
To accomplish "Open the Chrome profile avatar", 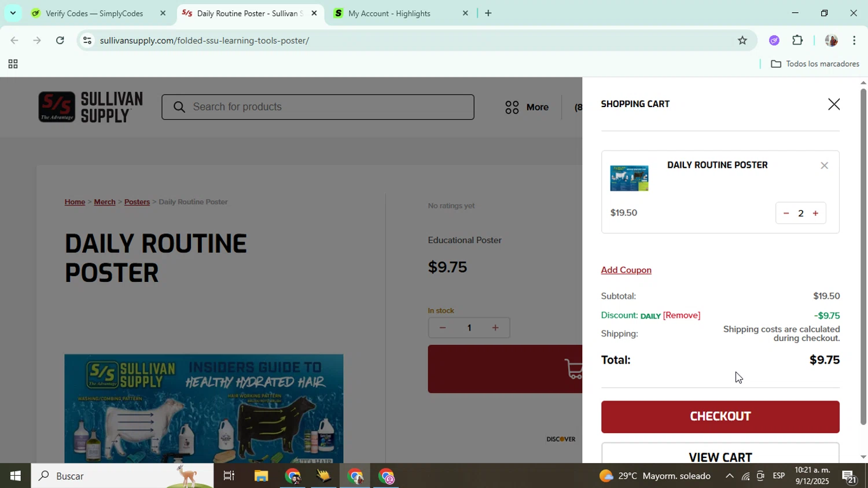I will (x=831, y=41).
